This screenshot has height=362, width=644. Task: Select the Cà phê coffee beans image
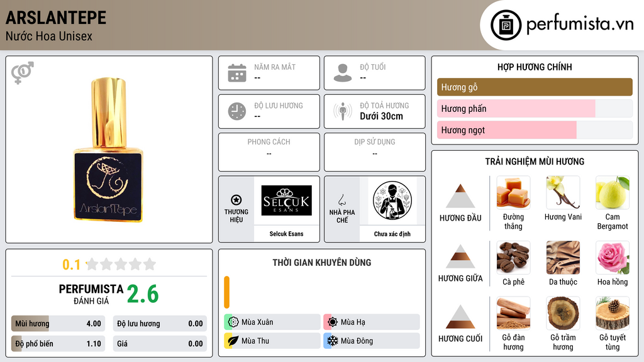pos(513,257)
